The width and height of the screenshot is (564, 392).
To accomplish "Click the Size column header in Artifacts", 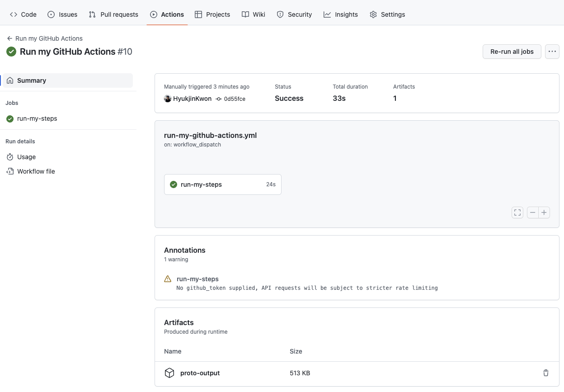I will click(296, 351).
